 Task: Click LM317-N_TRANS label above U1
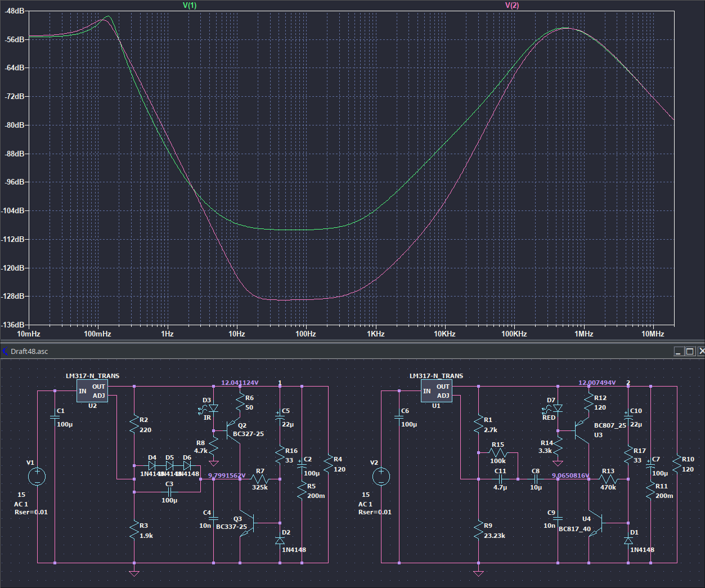tap(437, 376)
